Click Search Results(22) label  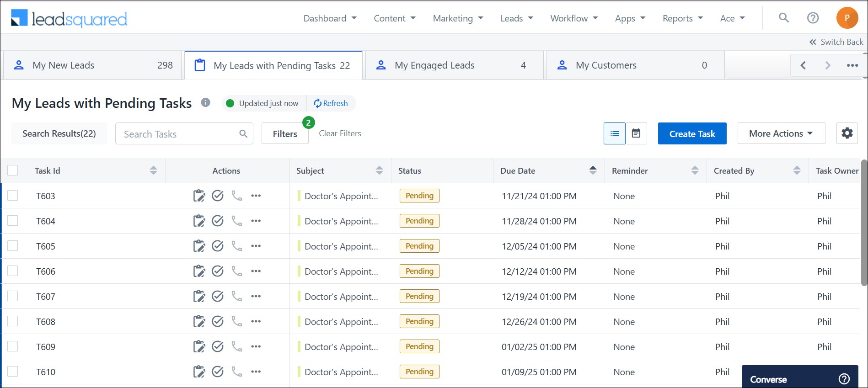[59, 133]
